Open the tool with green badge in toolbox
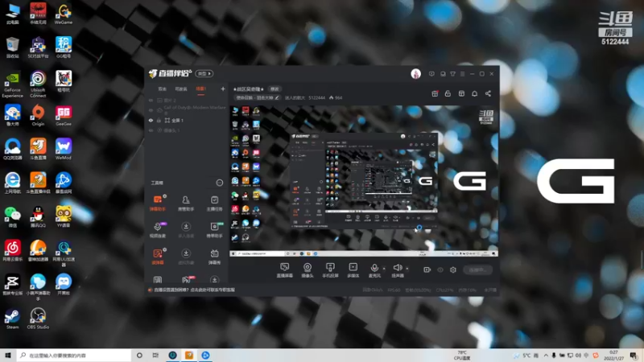The image size is (644, 362). pos(214,230)
